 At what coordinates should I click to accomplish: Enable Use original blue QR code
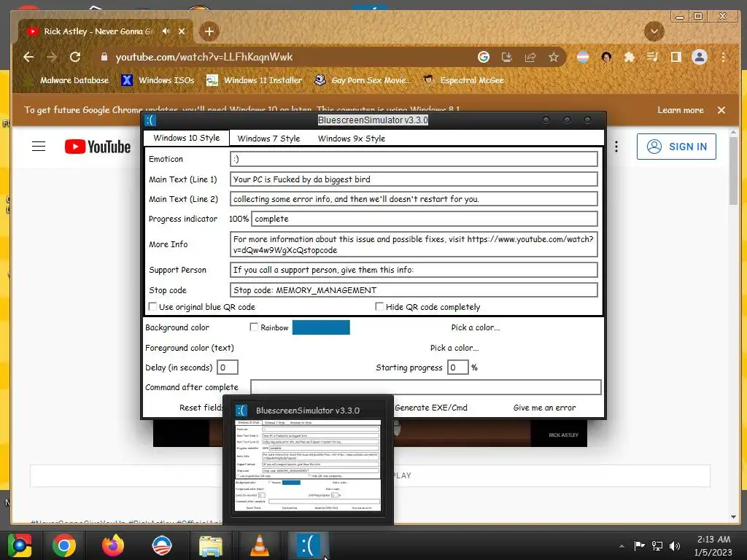tap(152, 307)
